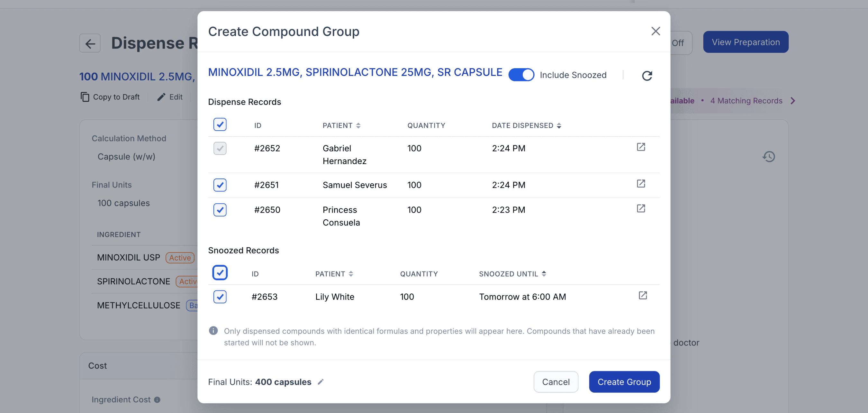Toggle the disabled checkbox for #2652
The width and height of the screenshot is (868, 413).
click(x=220, y=148)
